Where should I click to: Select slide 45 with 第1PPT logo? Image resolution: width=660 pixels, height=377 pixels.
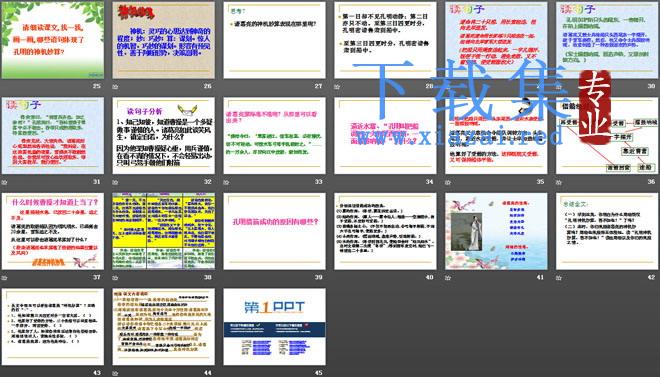coord(274,327)
